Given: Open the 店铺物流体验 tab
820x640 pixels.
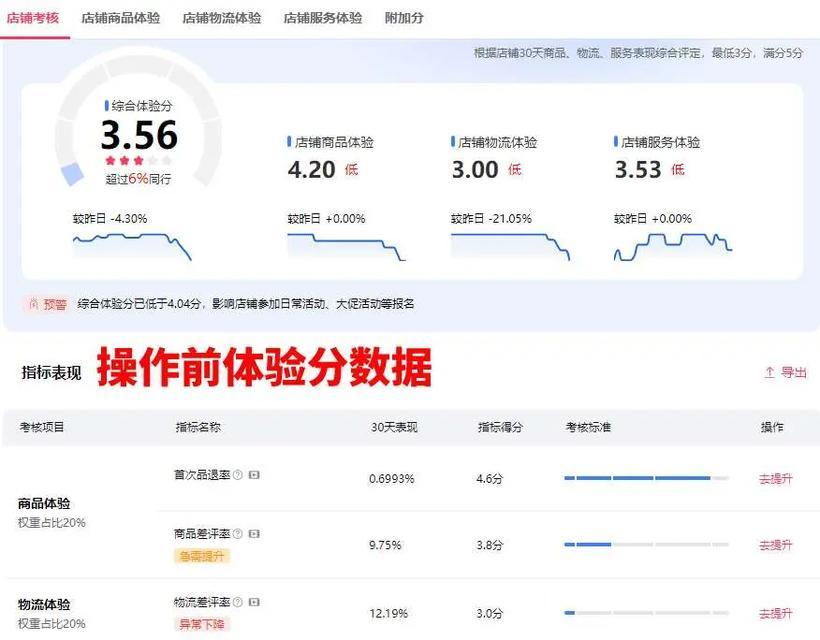Looking at the screenshot, I should coord(222,18).
